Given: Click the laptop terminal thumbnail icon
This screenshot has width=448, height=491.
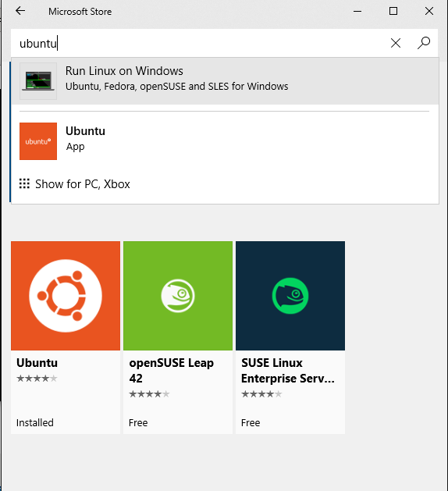Looking at the screenshot, I should pyautogui.click(x=38, y=80).
